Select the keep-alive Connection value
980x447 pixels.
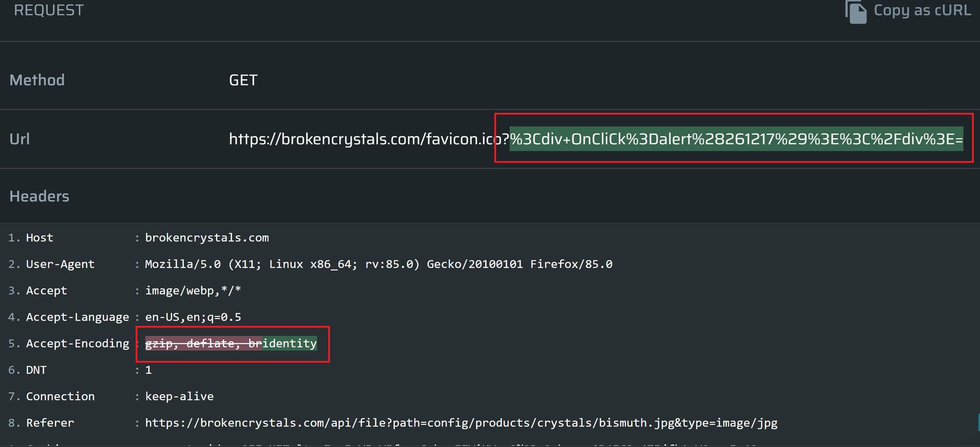tap(179, 396)
